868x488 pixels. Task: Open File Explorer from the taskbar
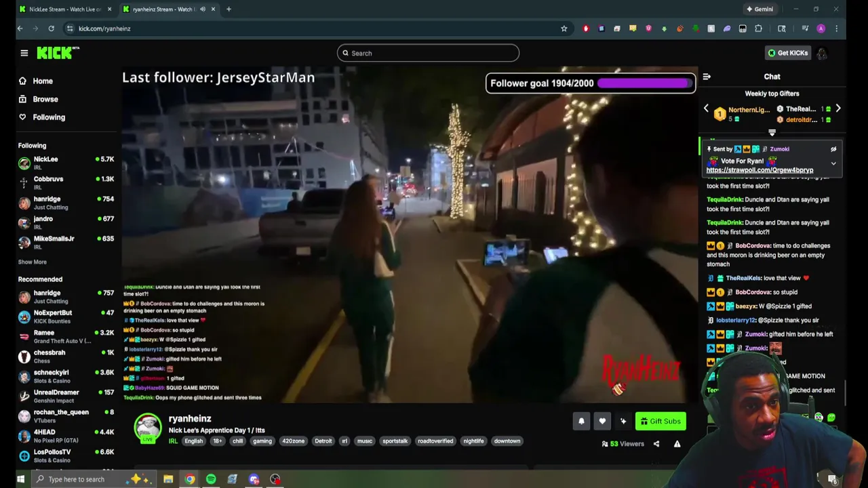[168, 479]
